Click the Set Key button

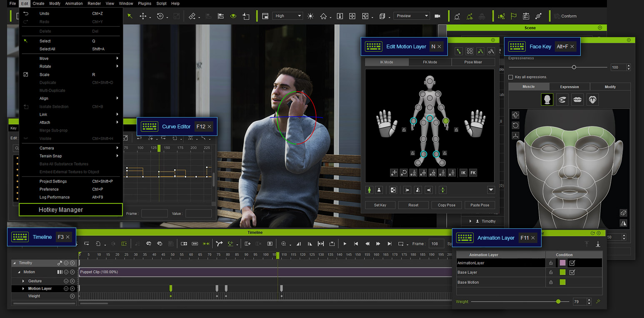pyautogui.click(x=380, y=205)
